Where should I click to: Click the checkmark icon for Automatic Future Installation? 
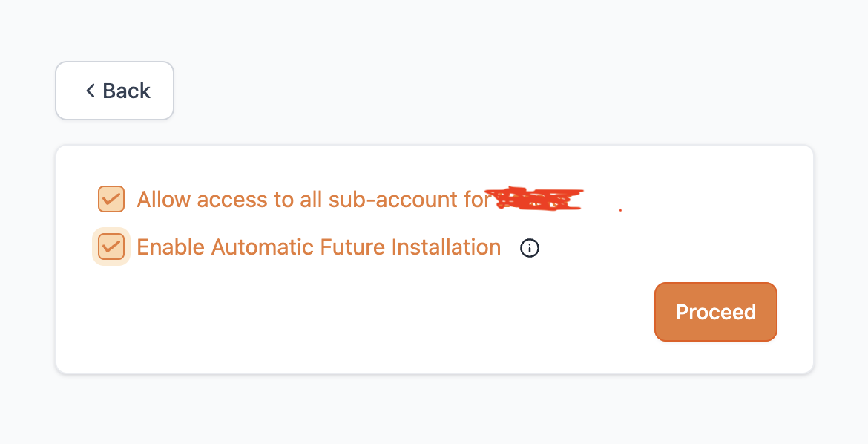coord(111,247)
